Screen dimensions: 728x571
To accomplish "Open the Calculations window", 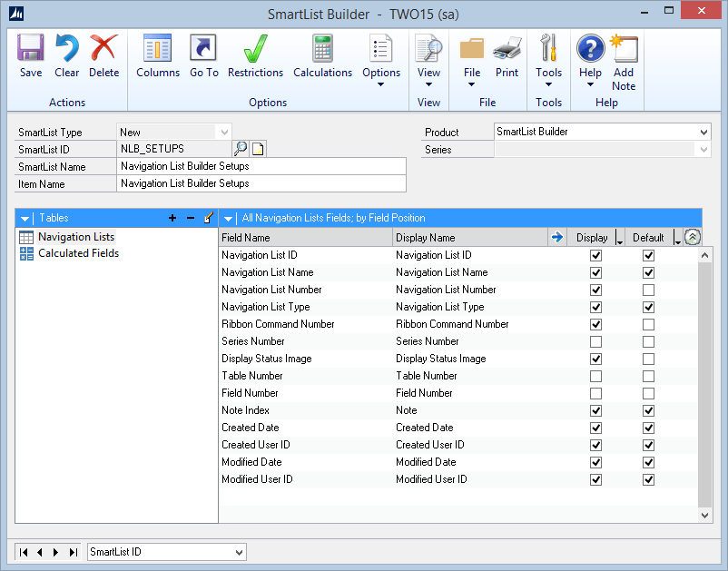I will pos(322,56).
